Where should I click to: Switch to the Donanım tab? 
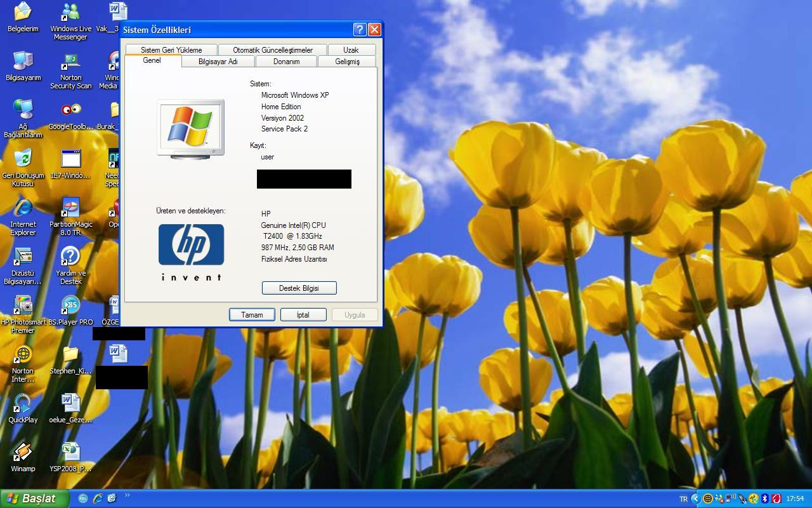pos(286,62)
